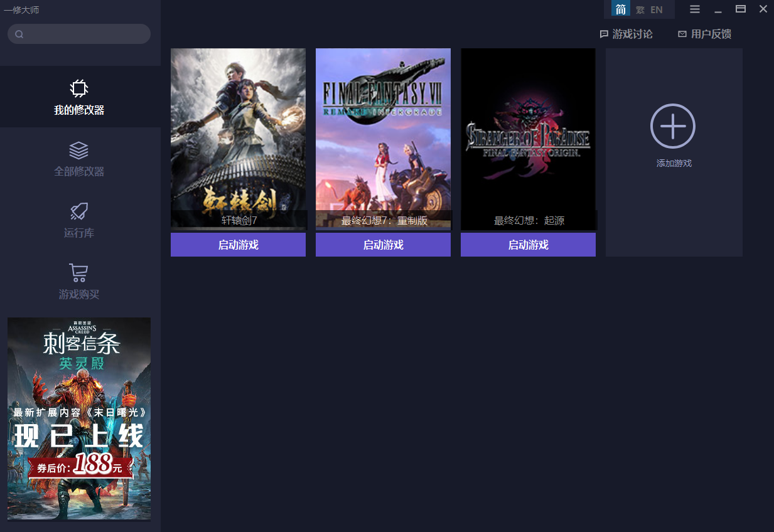Viewport: 774px width, 532px height.
Task: Switch language to EN
Action: click(657, 10)
